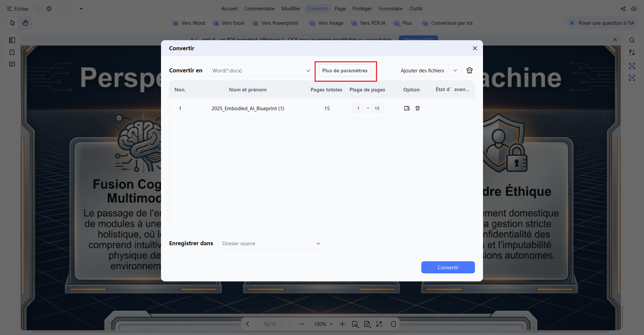Click the zoom in plus icon
644x335 pixels.
[342, 324]
